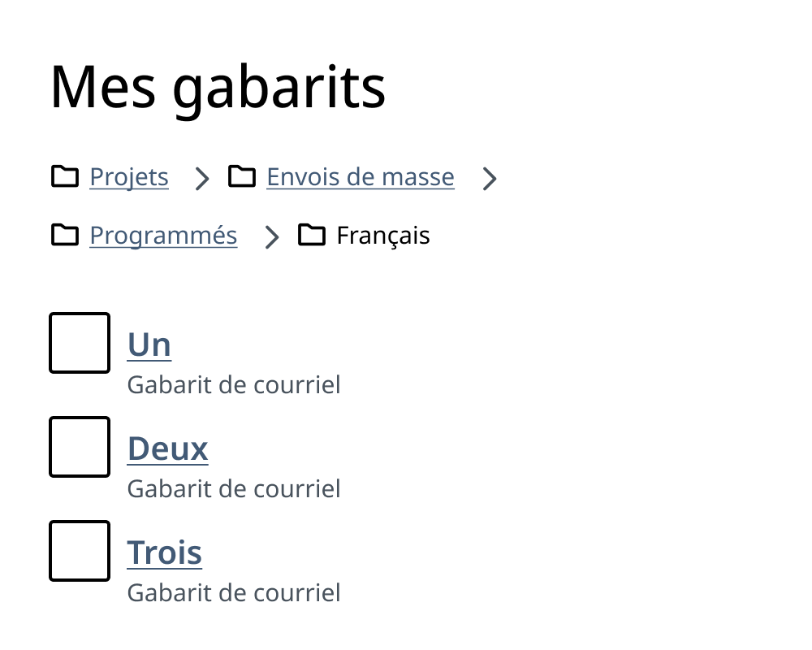Click the Programmés folder link

[163, 235]
